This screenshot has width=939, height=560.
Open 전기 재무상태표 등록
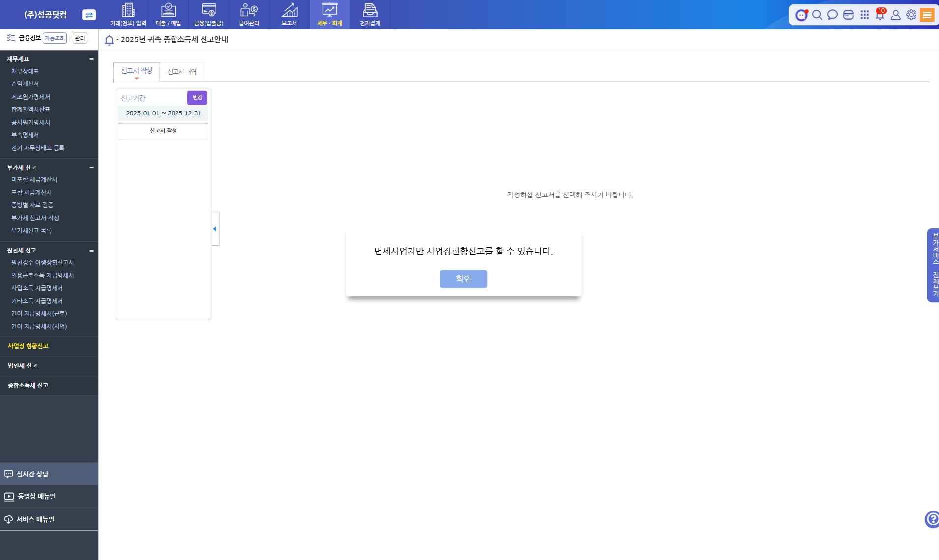coord(38,148)
